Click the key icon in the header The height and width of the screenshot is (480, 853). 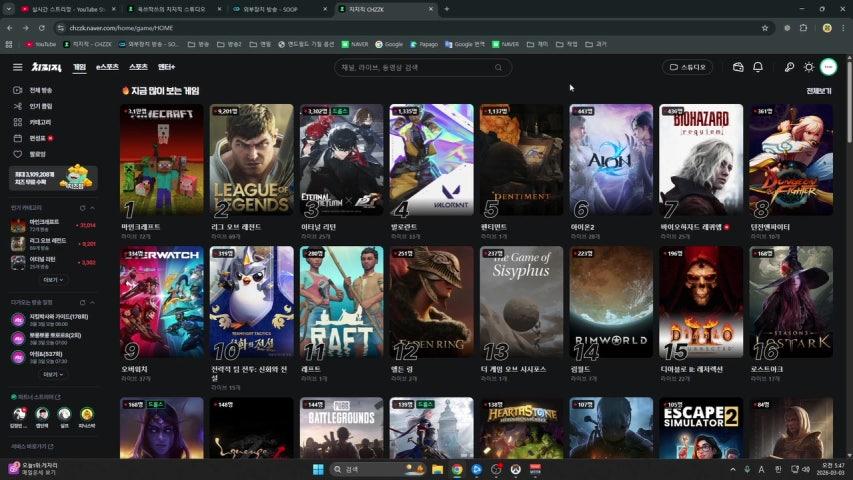tap(789, 67)
